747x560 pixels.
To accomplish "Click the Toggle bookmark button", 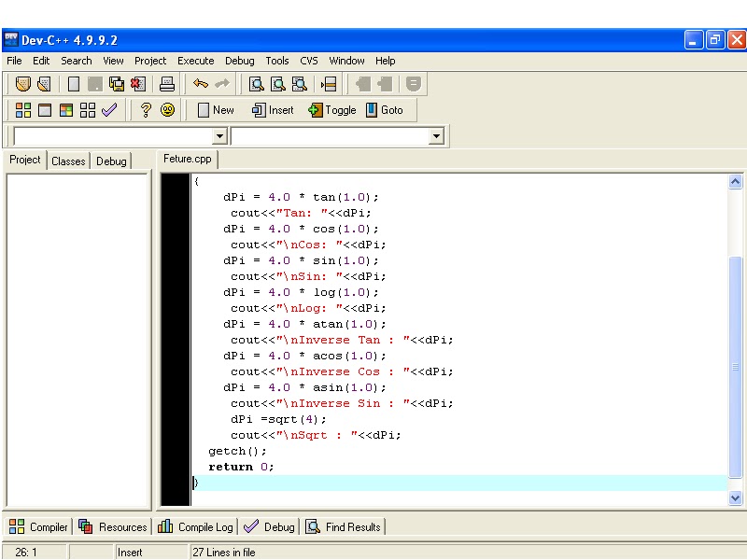I will click(332, 110).
